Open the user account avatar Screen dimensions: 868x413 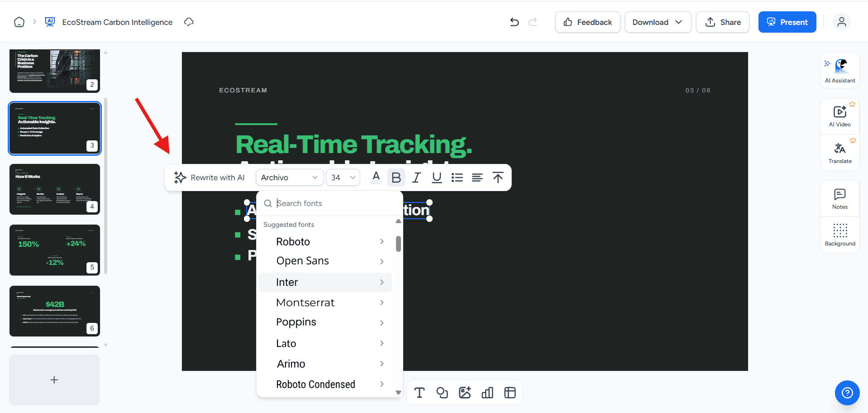click(841, 22)
